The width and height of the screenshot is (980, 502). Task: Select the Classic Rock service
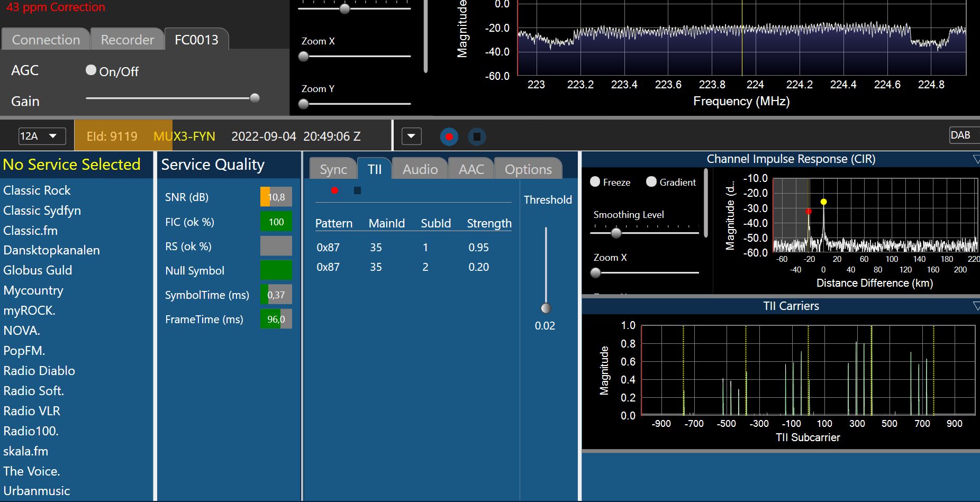[37, 190]
